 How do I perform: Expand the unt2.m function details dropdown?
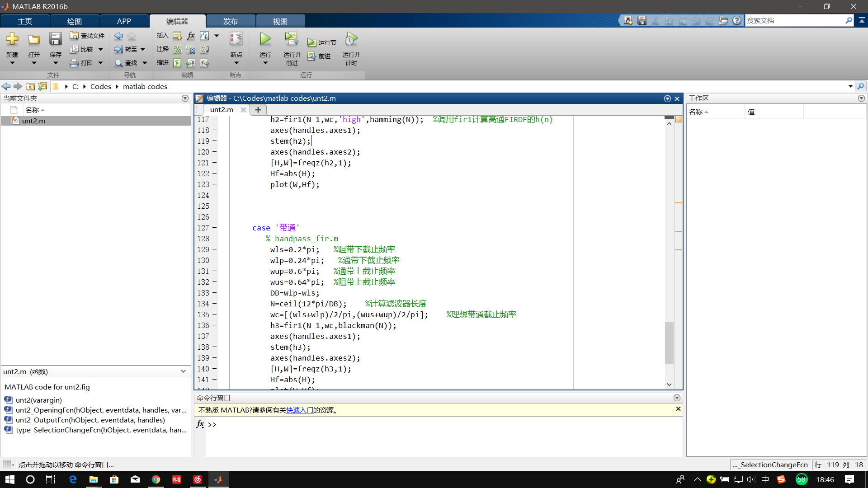click(x=183, y=371)
